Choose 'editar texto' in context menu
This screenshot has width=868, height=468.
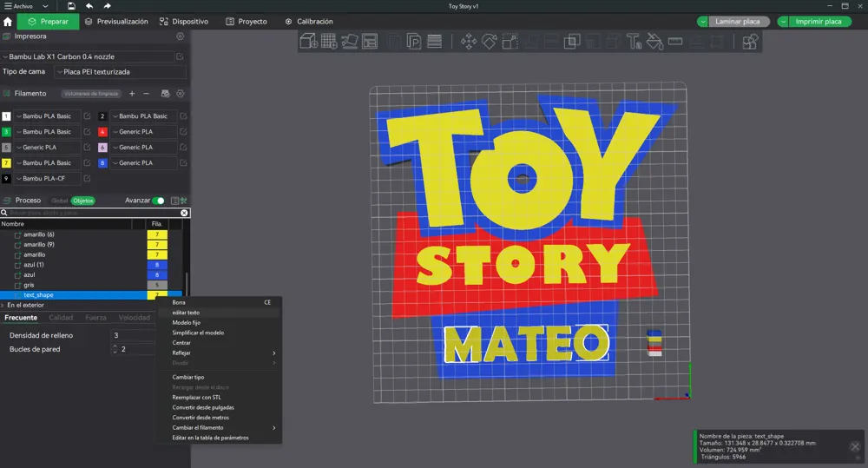tap(186, 313)
